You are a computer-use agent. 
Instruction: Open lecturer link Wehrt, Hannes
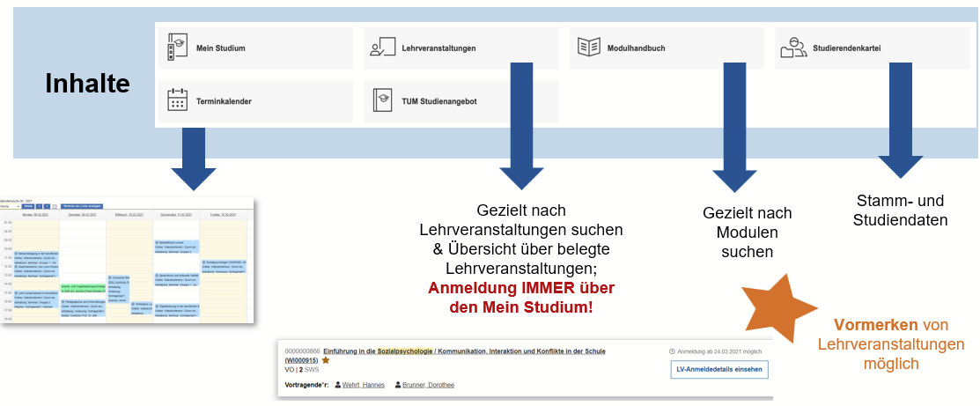363,385
